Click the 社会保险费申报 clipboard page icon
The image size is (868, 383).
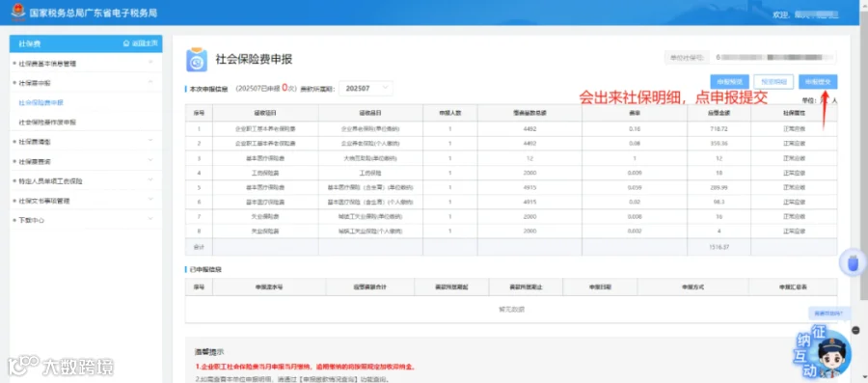tap(197, 61)
